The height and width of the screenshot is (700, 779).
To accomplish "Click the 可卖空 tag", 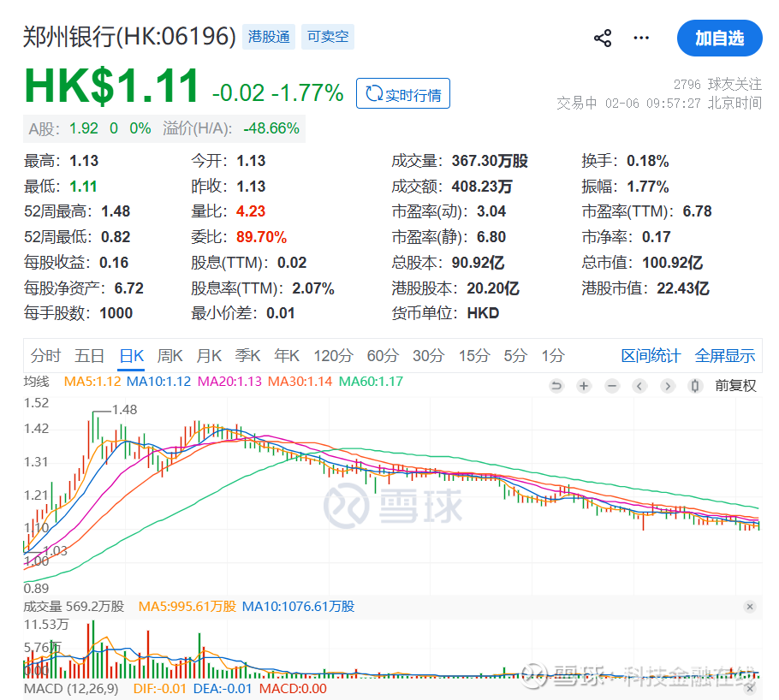I will [328, 37].
